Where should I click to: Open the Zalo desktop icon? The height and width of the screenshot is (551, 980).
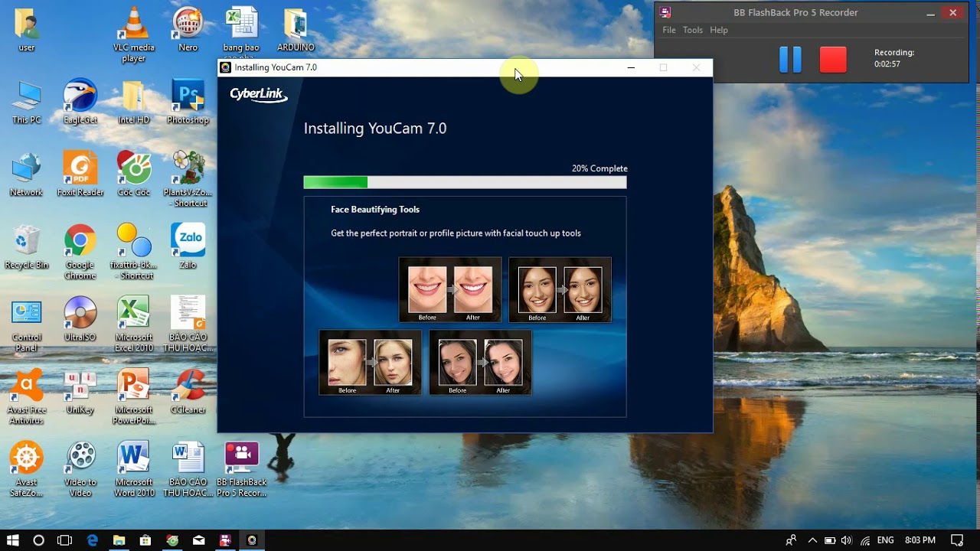pos(188,247)
